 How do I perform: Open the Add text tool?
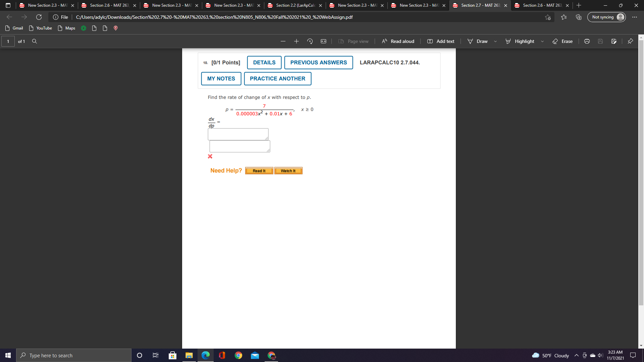[440, 41]
